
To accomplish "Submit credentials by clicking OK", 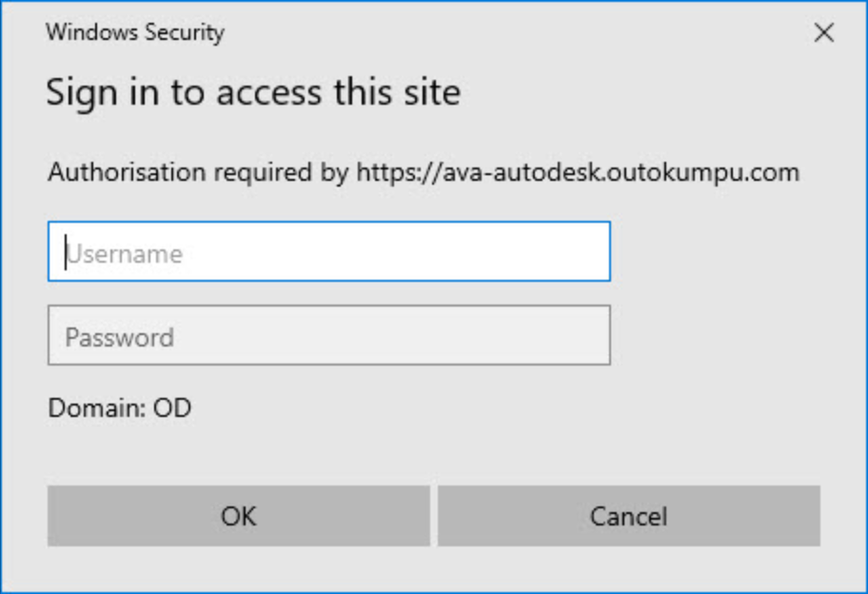I will coord(240,515).
